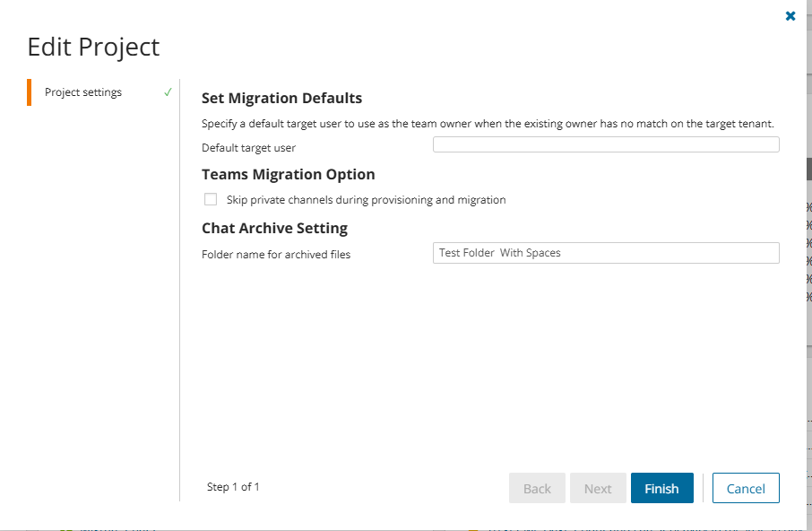This screenshot has width=812, height=531.
Task: Click the Step 1 of 1 indicator
Action: (233, 487)
